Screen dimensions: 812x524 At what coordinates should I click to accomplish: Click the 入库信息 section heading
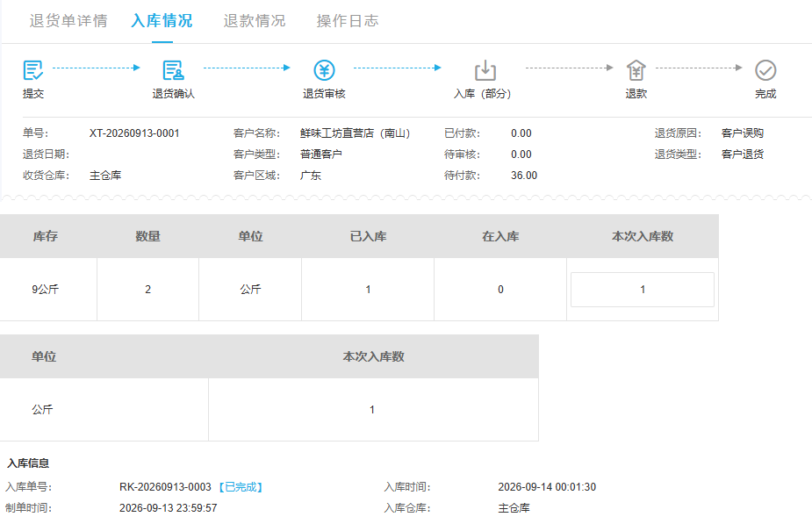(x=28, y=463)
